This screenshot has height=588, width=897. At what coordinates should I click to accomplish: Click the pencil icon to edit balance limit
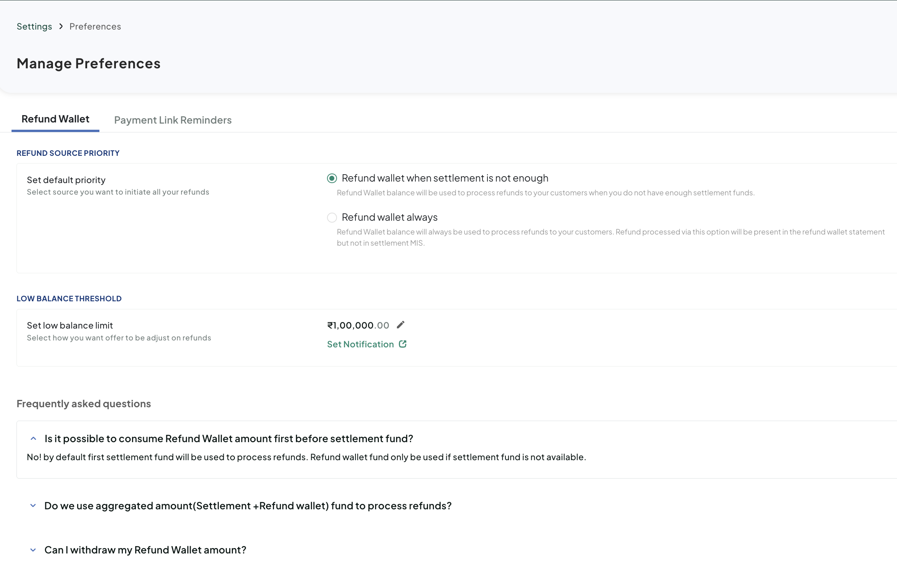[x=401, y=325]
